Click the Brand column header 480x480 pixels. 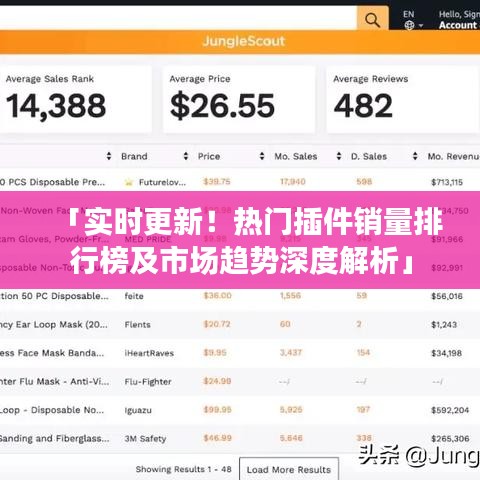pos(134,156)
